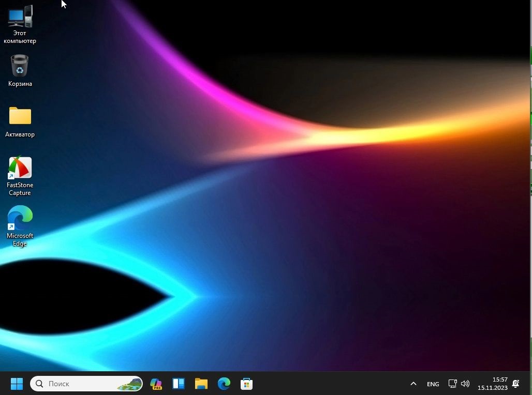Click the landscape picture in search box
532x395 pixels.
(x=129, y=384)
